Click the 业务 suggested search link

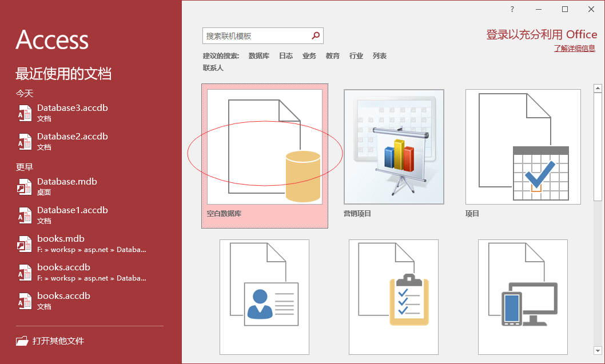pyautogui.click(x=309, y=56)
